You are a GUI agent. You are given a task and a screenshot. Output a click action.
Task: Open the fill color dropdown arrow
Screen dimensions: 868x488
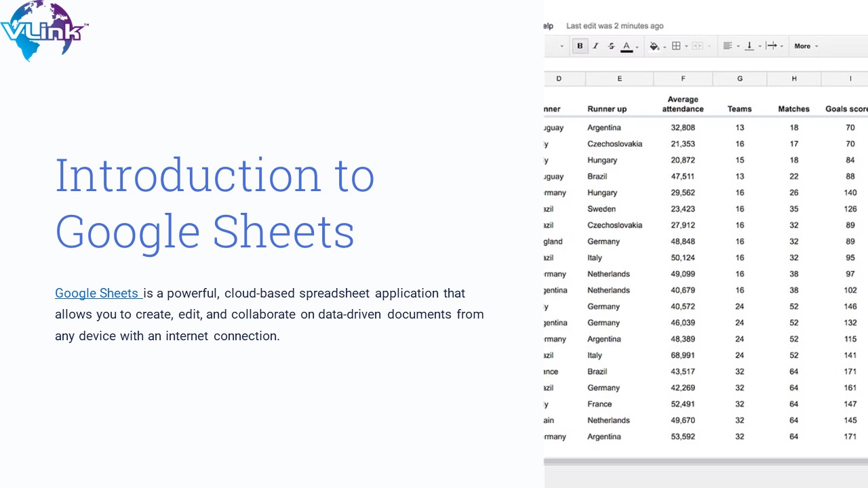point(665,47)
